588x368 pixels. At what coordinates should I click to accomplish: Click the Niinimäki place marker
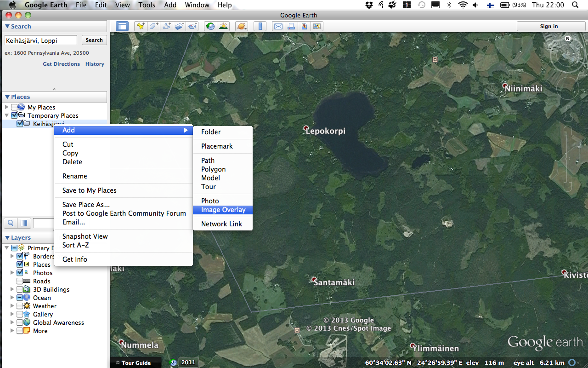click(505, 86)
